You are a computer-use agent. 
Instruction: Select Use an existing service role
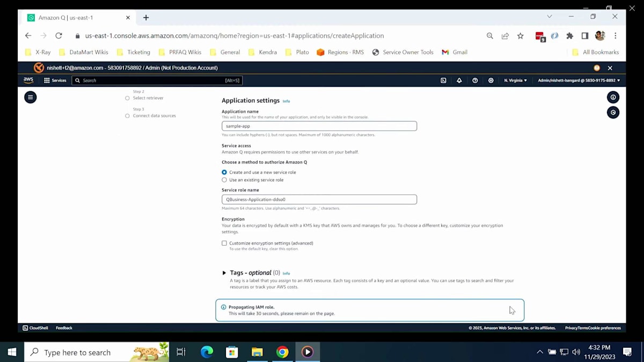(x=224, y=180)
